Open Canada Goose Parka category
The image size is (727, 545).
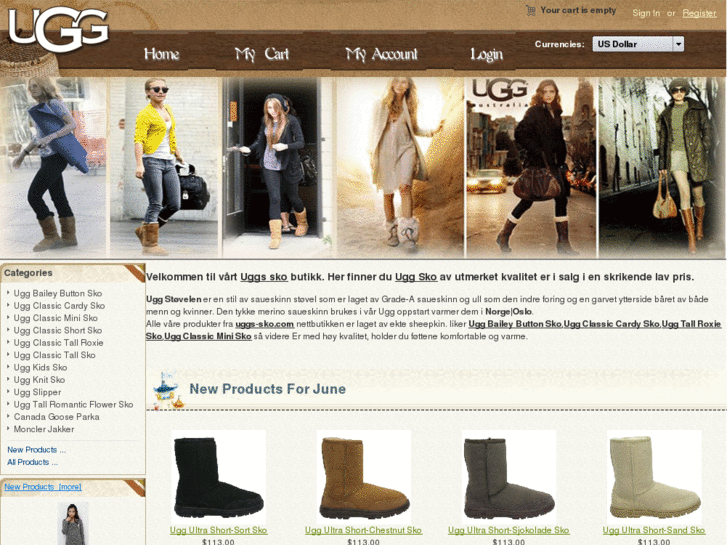click(x=57, y=417)
